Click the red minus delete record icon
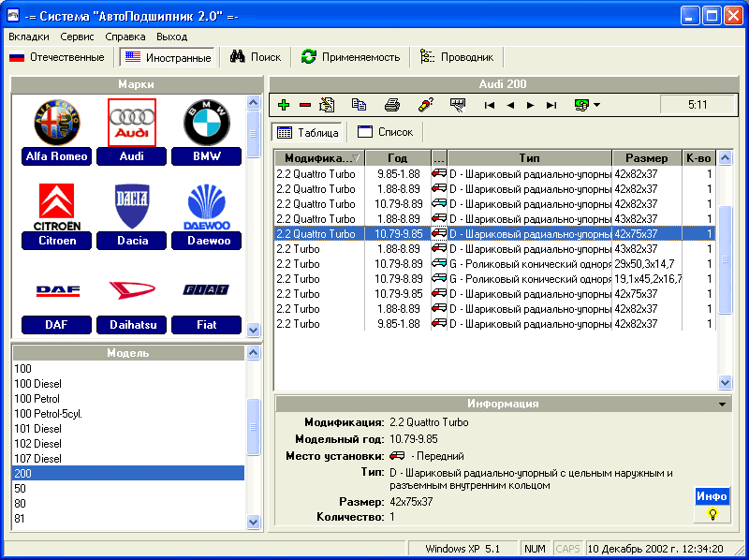This screenshot has height=560, width=749. coord(304,105)
